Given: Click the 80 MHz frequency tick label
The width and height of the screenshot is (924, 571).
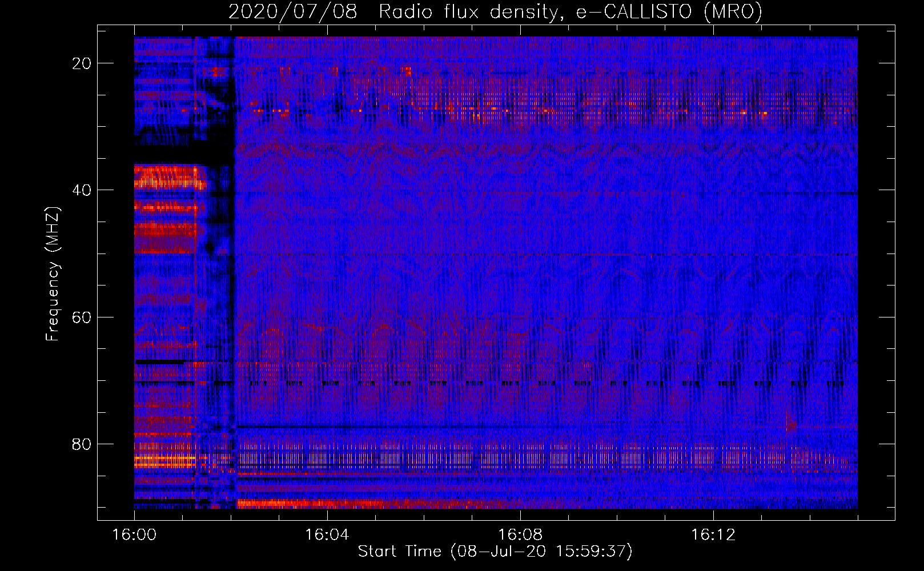Looking at the screenshot, I should [x=82, y=444].
